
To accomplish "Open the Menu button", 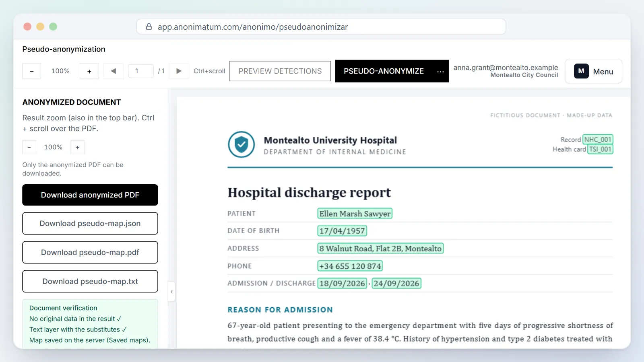I will (x=594, y=71).
